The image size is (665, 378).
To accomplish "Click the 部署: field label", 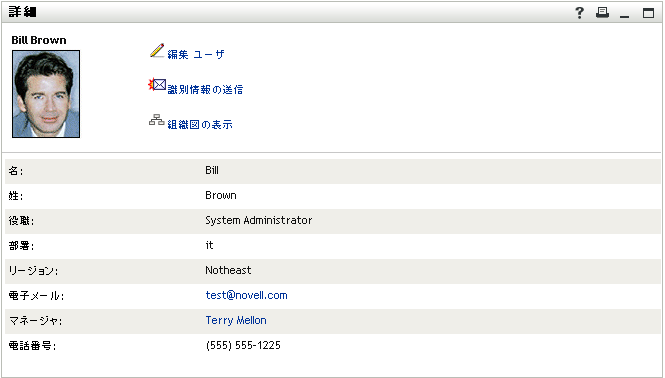I will (x=21, y=246).
